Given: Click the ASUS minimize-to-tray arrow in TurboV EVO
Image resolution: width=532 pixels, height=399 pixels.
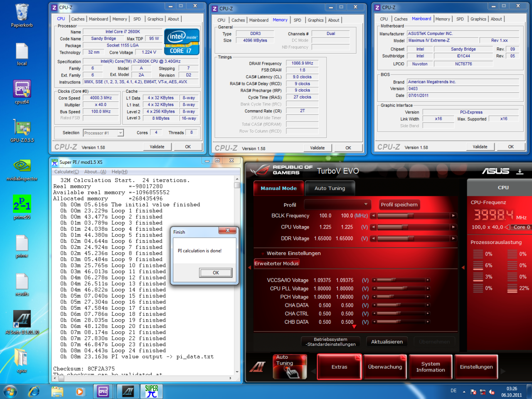Looking at the screenshot, I should [520, 171].
